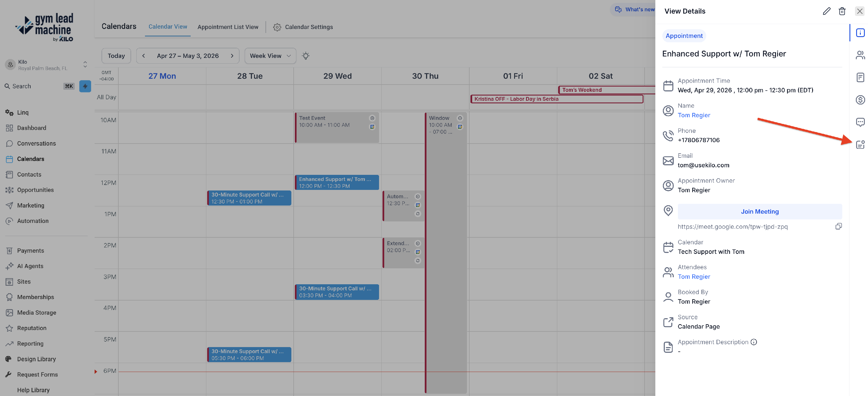Click the Join Meeting button
Image resolution: width=868 pixels, height=396 pixels.
[759, 212]
